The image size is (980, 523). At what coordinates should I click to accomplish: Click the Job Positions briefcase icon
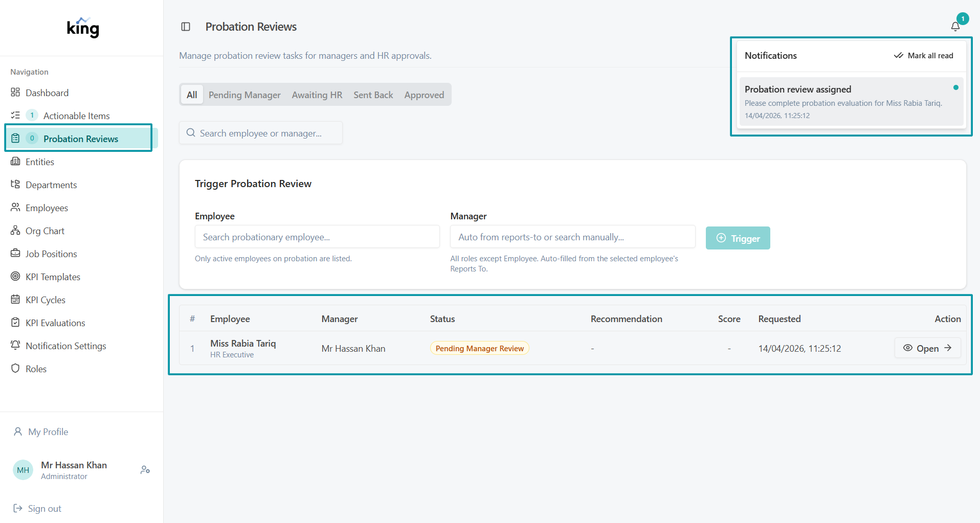(x=15, y=254)
